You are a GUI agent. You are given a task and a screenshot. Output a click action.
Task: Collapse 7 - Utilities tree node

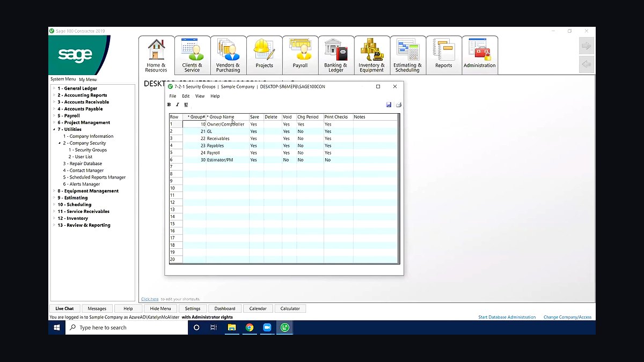tap(54, 129)
